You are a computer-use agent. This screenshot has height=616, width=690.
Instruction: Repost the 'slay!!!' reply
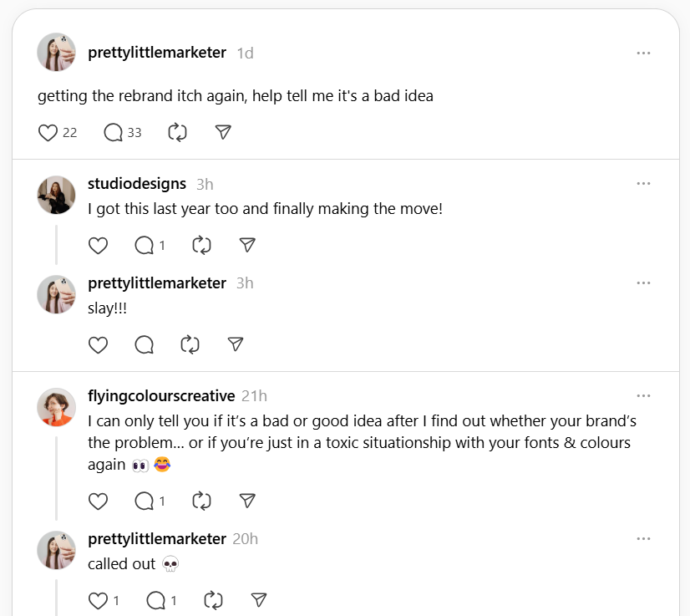point(189,344)
